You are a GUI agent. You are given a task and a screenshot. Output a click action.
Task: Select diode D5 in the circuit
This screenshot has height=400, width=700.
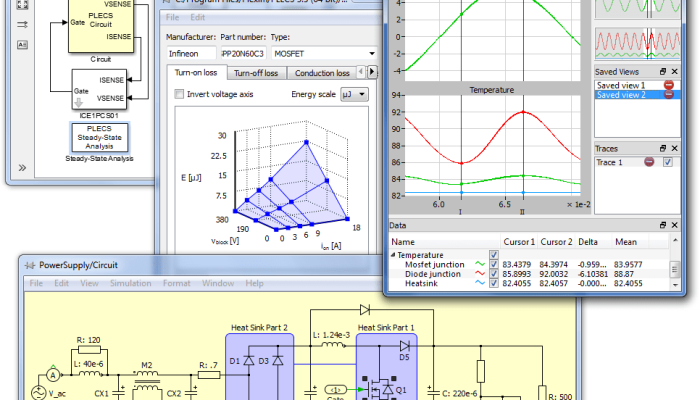pyautogui.click(x=404, y=346)
